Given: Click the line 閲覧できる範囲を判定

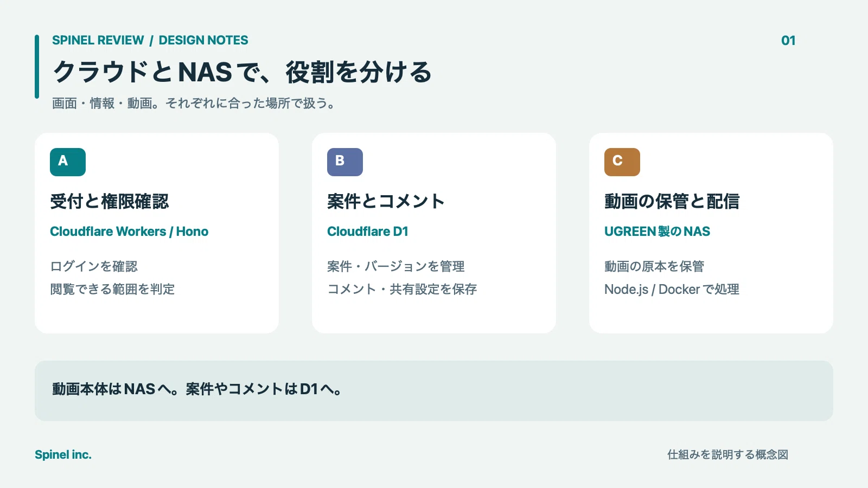Looking at the screenshot, I should point(112,289).
